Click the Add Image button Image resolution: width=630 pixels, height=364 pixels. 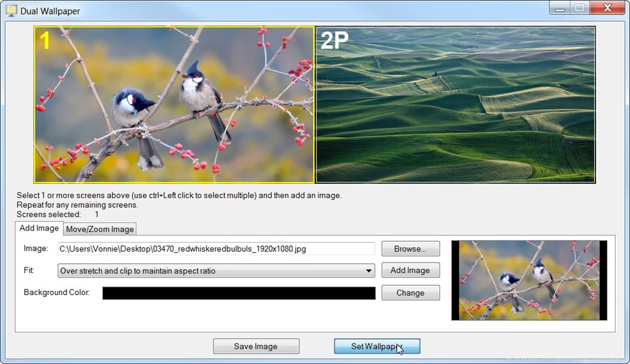(x=410, y=271)
